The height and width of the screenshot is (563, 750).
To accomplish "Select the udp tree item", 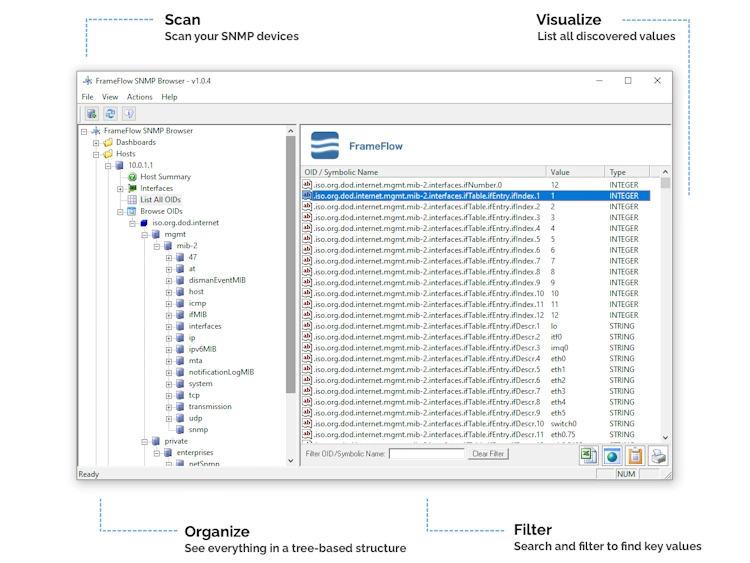I will (195, 418).
